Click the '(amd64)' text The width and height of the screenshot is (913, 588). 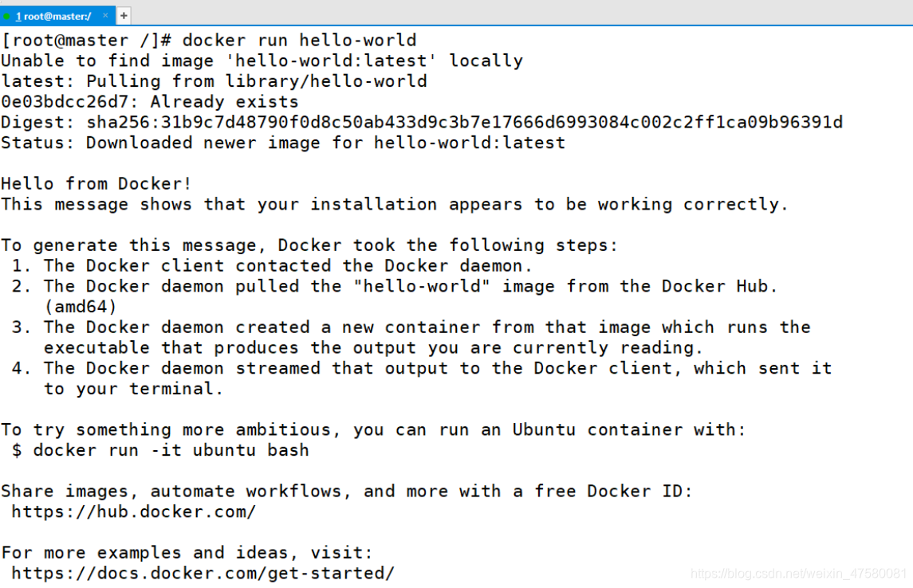pyautogui.click(x=81, y=307)
